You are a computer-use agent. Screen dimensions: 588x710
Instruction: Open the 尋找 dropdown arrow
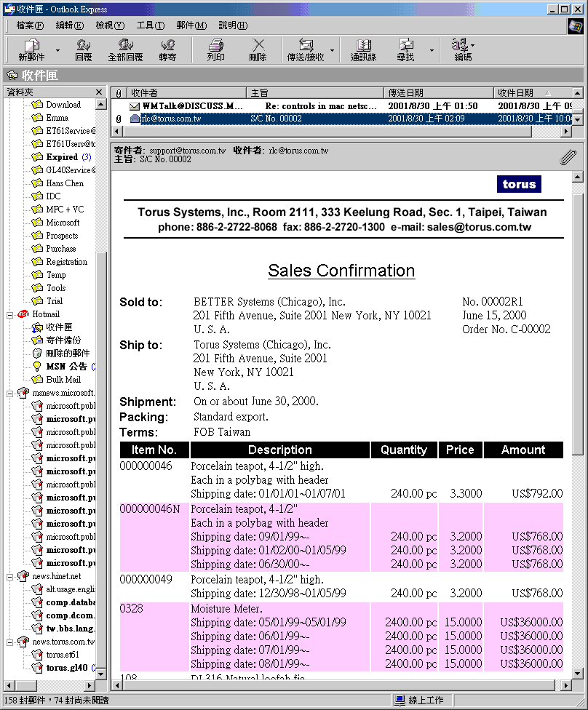pos(432,49)
